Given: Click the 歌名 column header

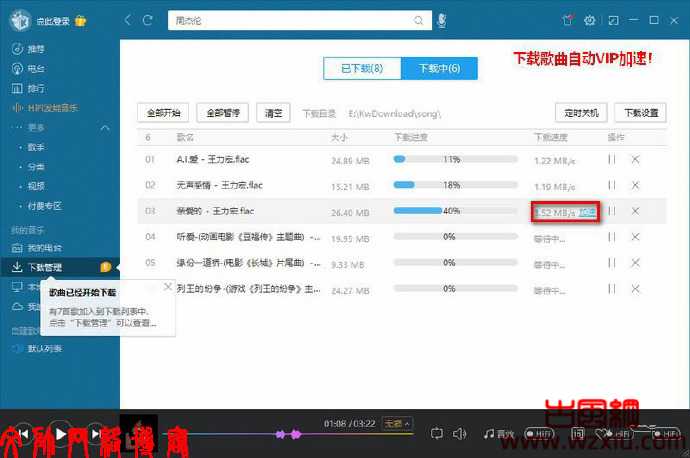Looking at the screenshot, I should [185, 137].
